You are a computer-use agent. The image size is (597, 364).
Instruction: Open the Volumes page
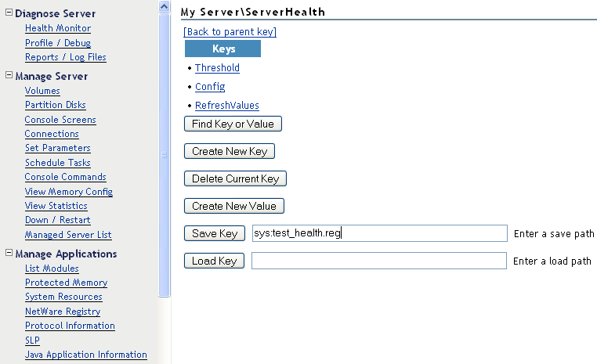[42, 91]
